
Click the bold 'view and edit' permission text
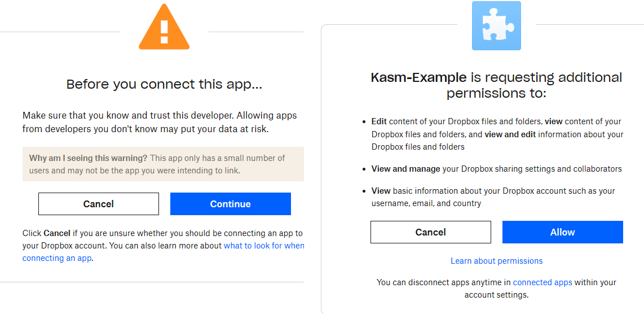(x=510, y=134)
